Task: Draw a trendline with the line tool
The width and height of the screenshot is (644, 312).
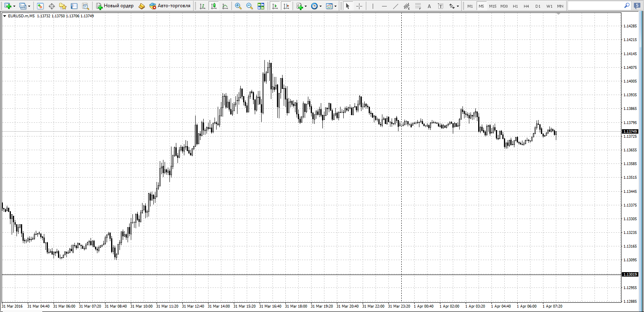Action: (x=395, y=6)
